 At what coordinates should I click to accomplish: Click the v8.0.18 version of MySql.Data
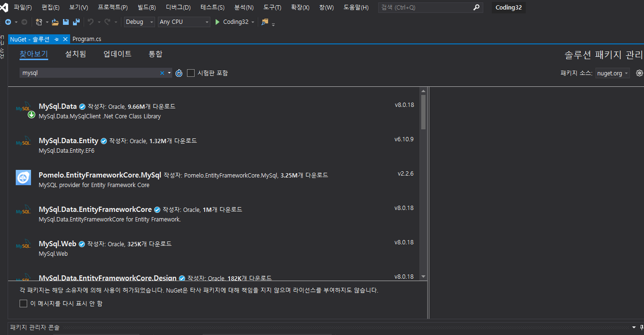[x=404, y=105]
